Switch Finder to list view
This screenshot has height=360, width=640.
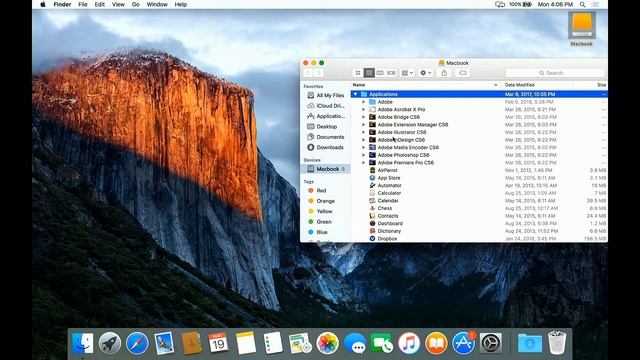click(x=369, y=73)
